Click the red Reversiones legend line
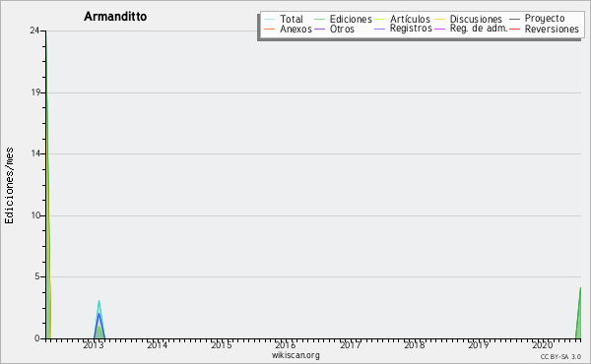Viewport: 591px width, 364px height. [x=514, y=29]
